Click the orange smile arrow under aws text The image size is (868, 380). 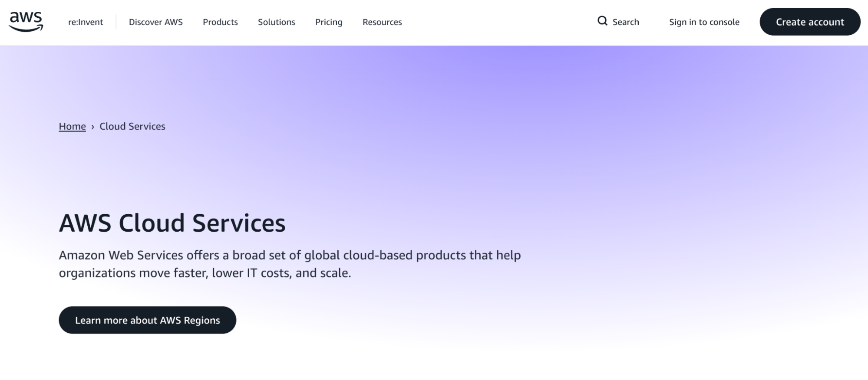point(26,29)
